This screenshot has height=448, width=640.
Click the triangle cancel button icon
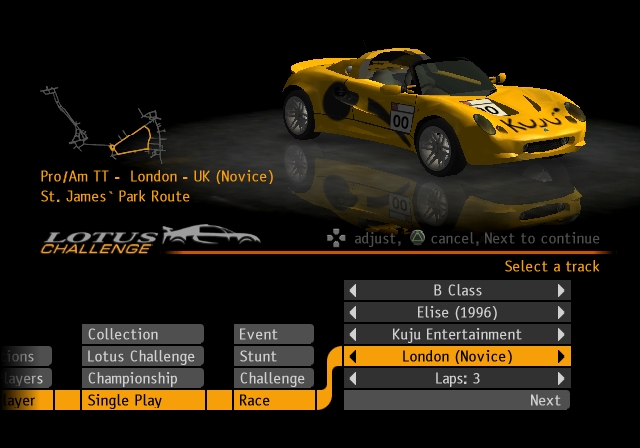pos(417,238)
